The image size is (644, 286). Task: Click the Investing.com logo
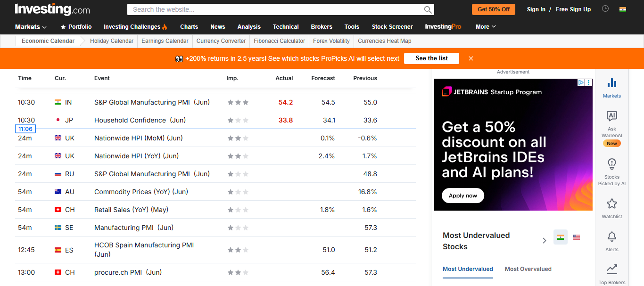52,9
